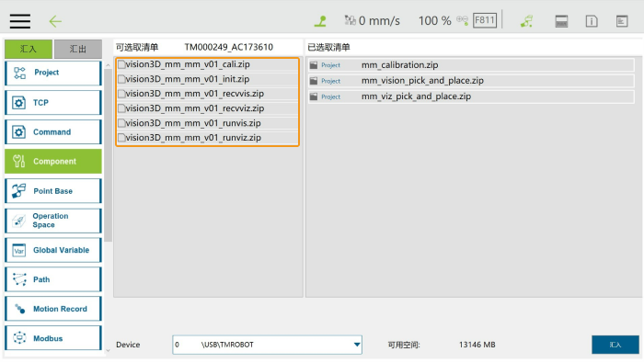644x363 pixels.
Task: Click the robot joystick status icon
Action: 320,21
